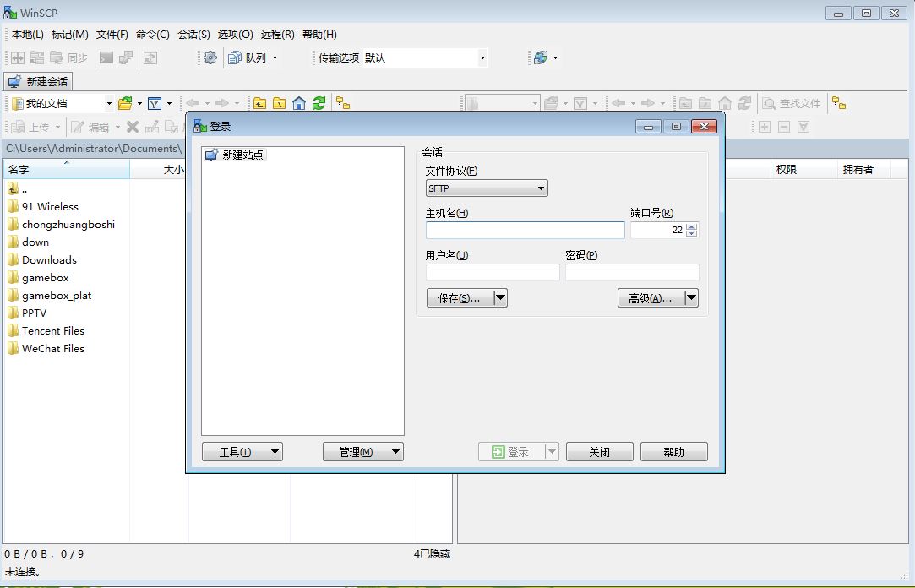Viewport: 915px width, 588px height.
Task: Click the home directory house icon
Action: point(299,102)
